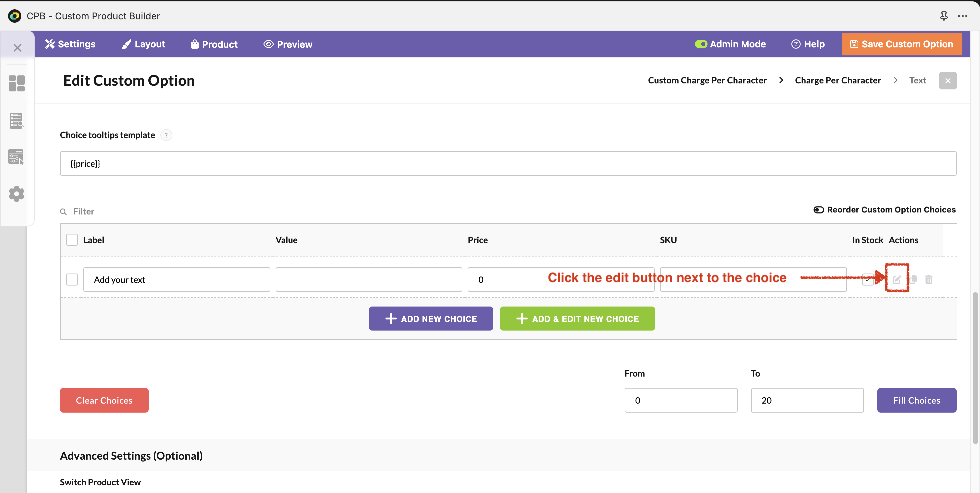980x493 pixels.
Task: Switch to the Preview tab
Action: click(x=288, y=44)
